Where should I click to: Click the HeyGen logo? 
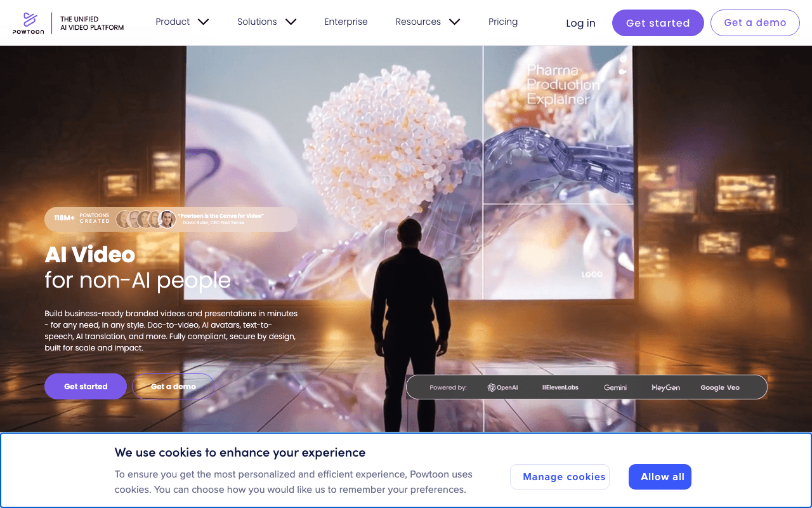tap(665, 387)
